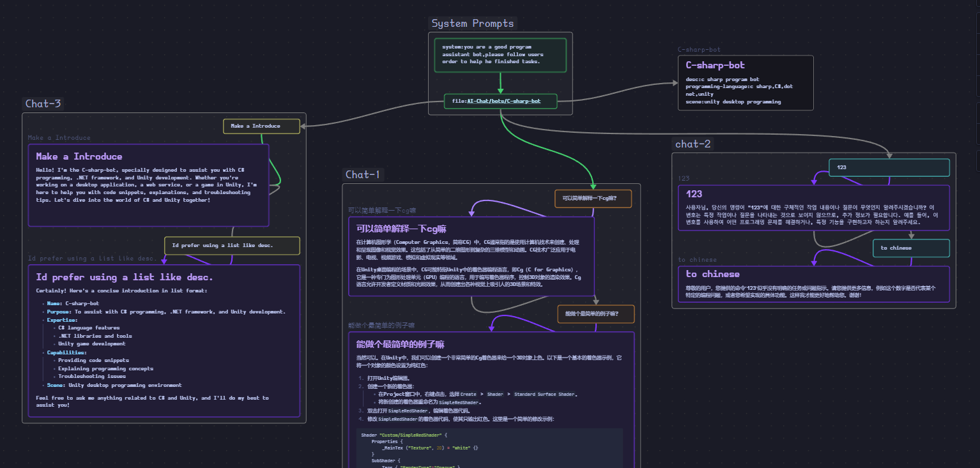
Task: Click the grey C-sharp-bot file label above the card
Action: point(699,50)
